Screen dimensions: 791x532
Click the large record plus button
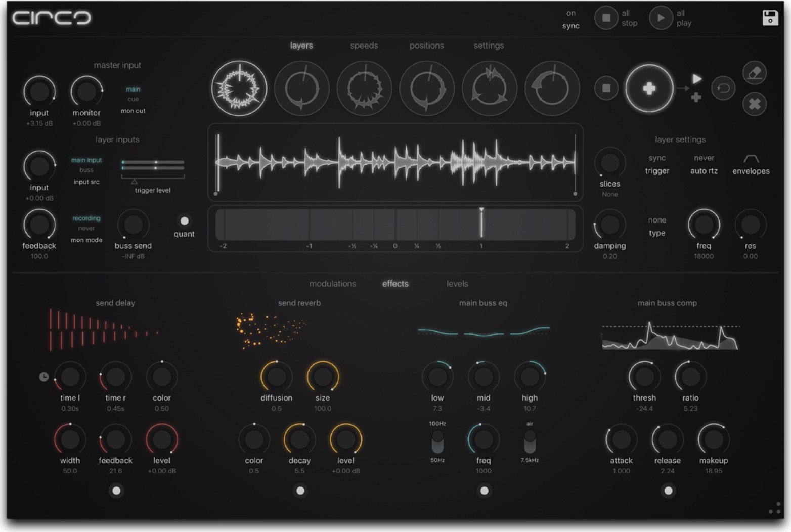649,88
